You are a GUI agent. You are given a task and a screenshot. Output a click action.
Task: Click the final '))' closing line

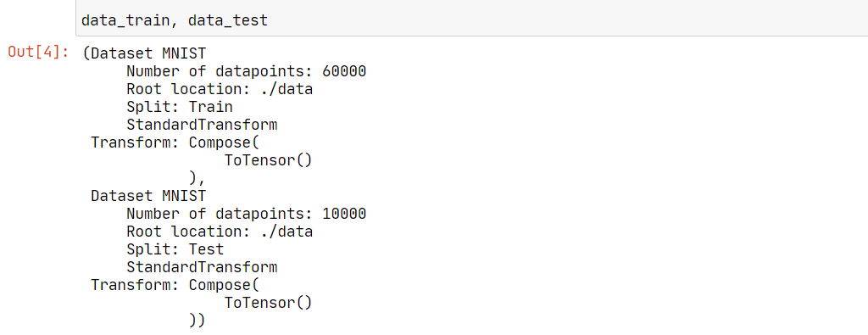tap(198, 321)
